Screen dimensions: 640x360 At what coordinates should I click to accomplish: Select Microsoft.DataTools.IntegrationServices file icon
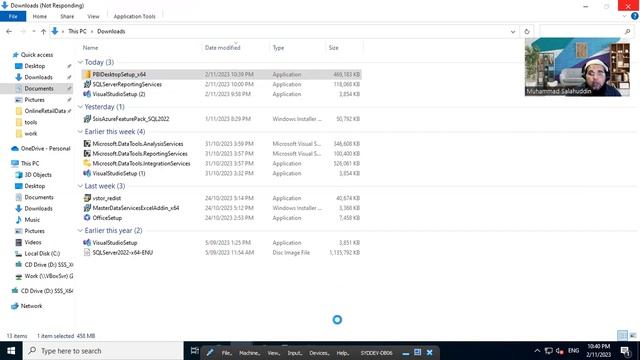(x=87, y=163)
